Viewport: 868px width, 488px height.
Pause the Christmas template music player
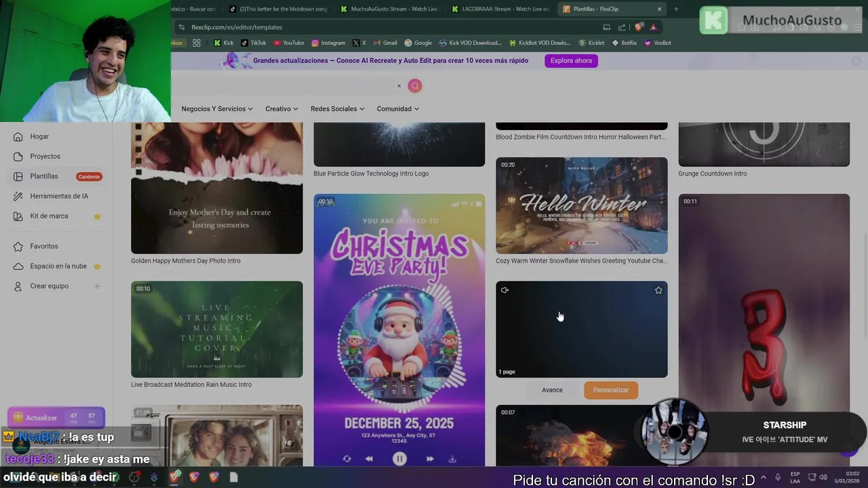(399, 459)
